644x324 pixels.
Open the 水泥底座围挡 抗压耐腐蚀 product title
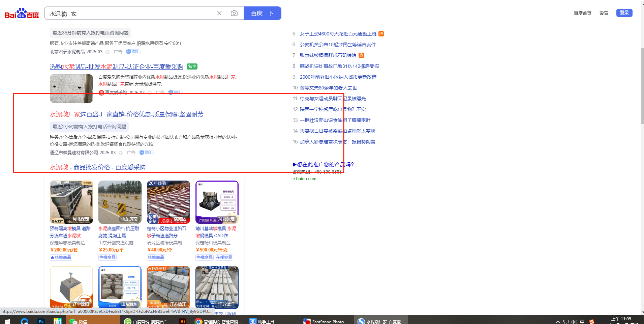(119, 232)
